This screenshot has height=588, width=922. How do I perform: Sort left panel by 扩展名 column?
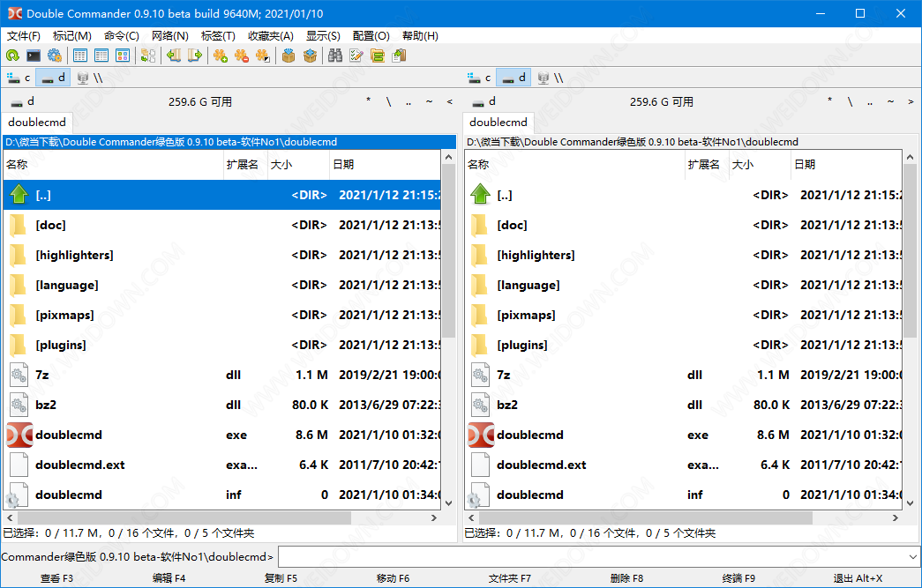tap(246, 165)
